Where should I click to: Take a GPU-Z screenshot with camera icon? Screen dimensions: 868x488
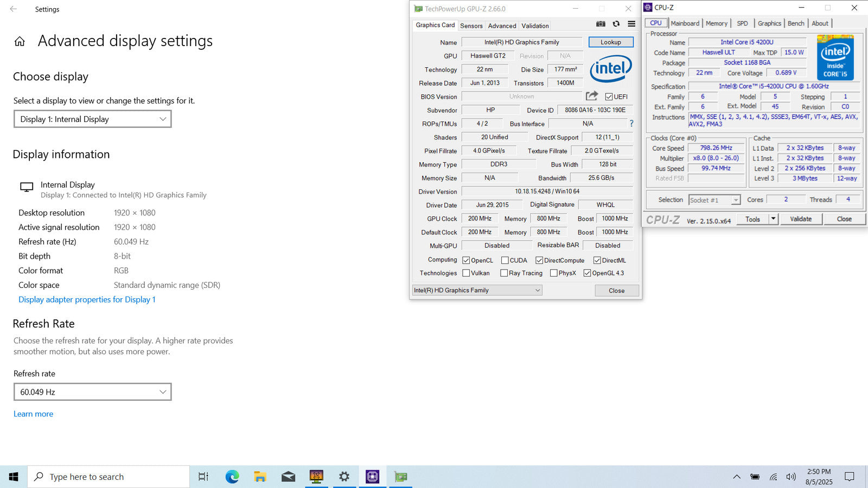(601, 24)
